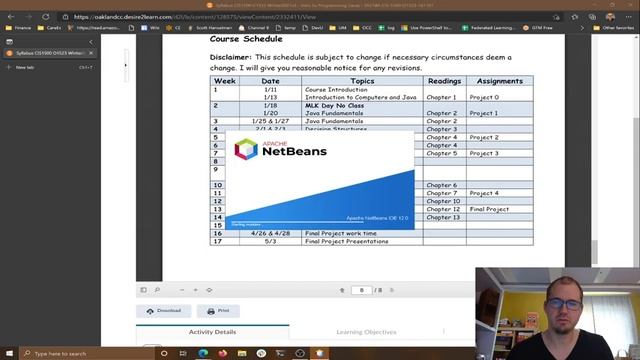
Task: Open the browser Settings and more menu
Action: [x=629, y=17]
